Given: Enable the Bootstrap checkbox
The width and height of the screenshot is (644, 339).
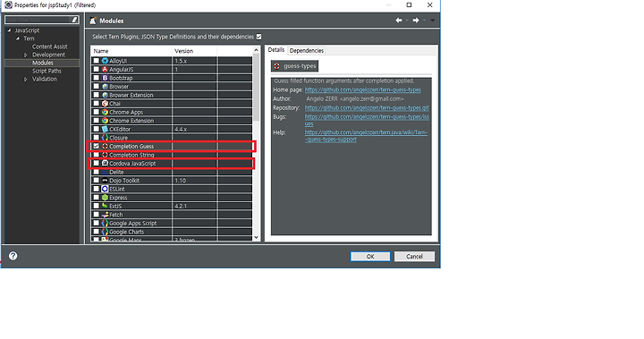Looking at the screenshot, I should click(96, 78).
